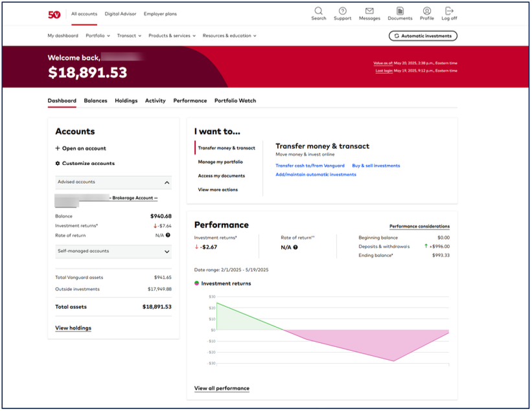The height and width of the screenshot is (411, 532).
Task: Click Date range 2/1/2025 - 5/19/2025 text
Action: (x=231, y=270)
